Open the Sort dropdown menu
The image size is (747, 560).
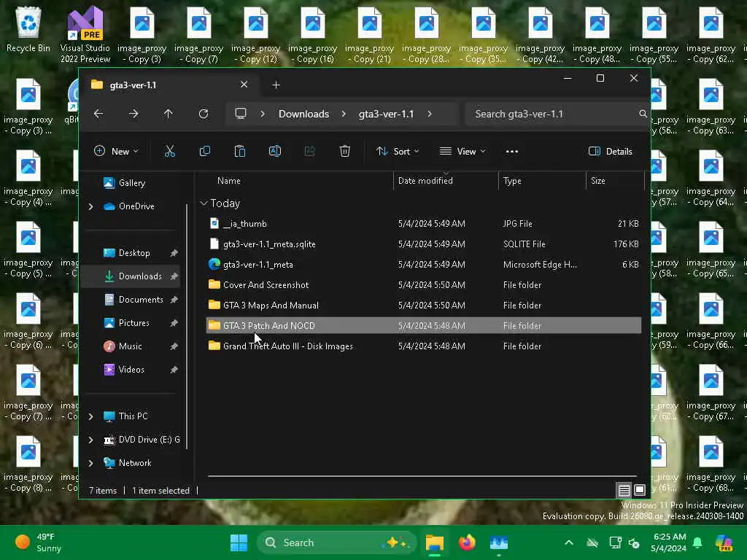pyautogui.click(x=398, y=152)
